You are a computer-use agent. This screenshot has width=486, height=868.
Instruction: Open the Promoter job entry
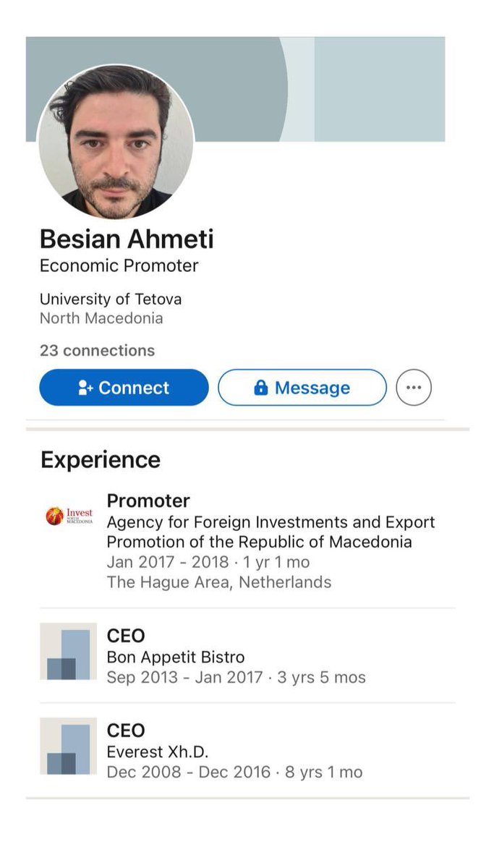coord(148,501)
